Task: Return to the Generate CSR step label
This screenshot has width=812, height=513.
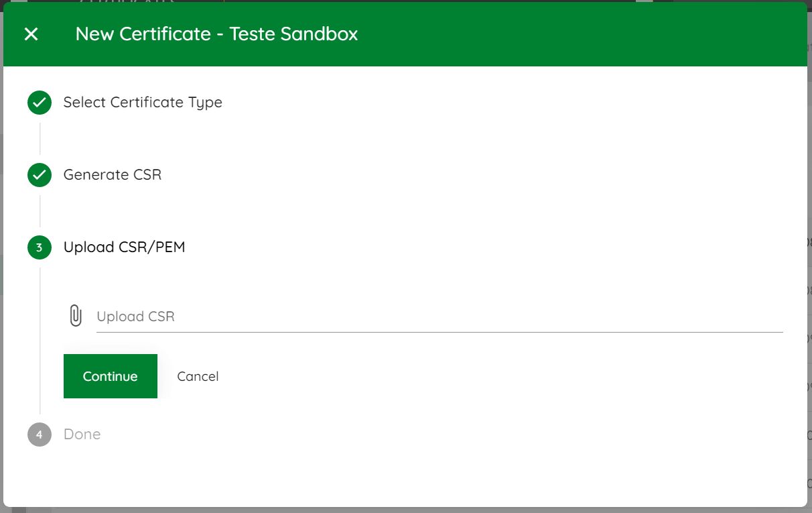Action: (x=113, y=175)
